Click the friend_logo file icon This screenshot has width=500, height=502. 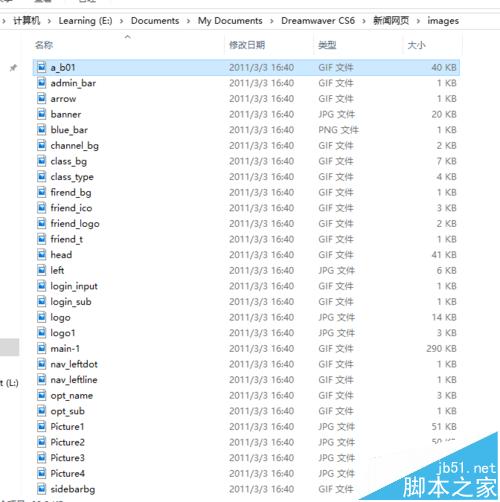click(41, 223)
